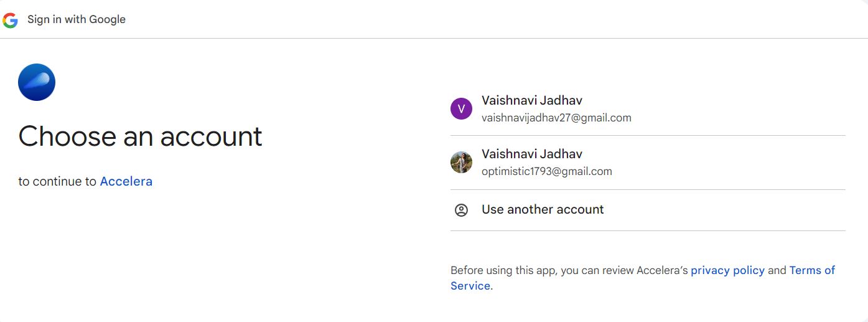The height and width of the screenshot is (322, 868).
Task: Choose the vaishnavijadhav27@gmail.com email address
Action: coord(556,117)
